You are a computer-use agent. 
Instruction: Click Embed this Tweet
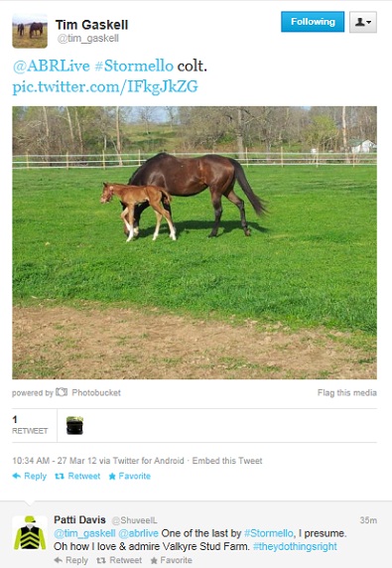pos(227,461)
